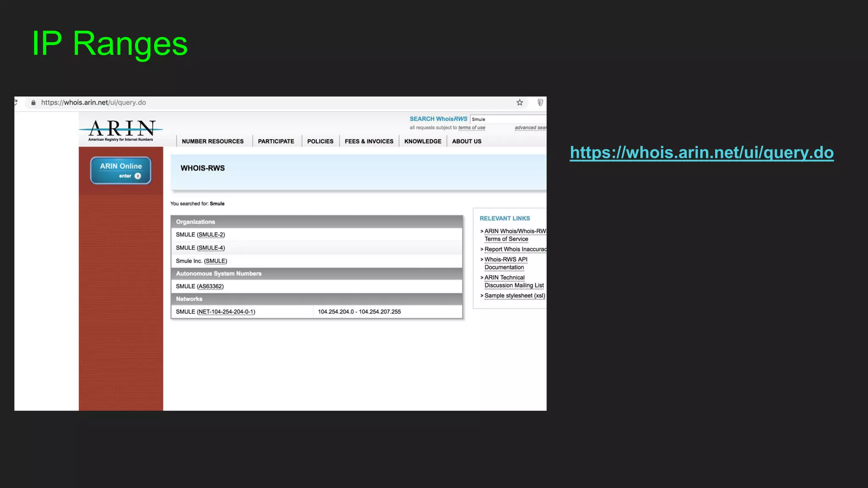The image size is (868, 488).
Task: Open the Policies menu
Action: 320,141
